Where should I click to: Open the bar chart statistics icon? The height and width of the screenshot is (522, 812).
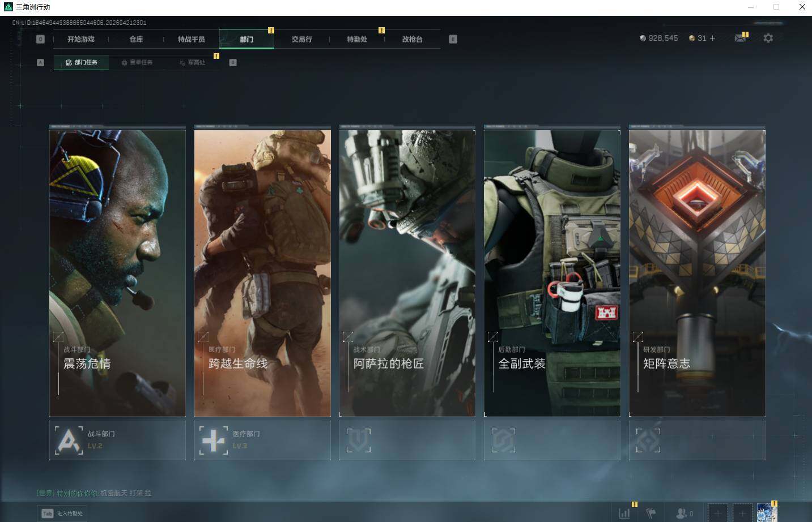point(624,513)
